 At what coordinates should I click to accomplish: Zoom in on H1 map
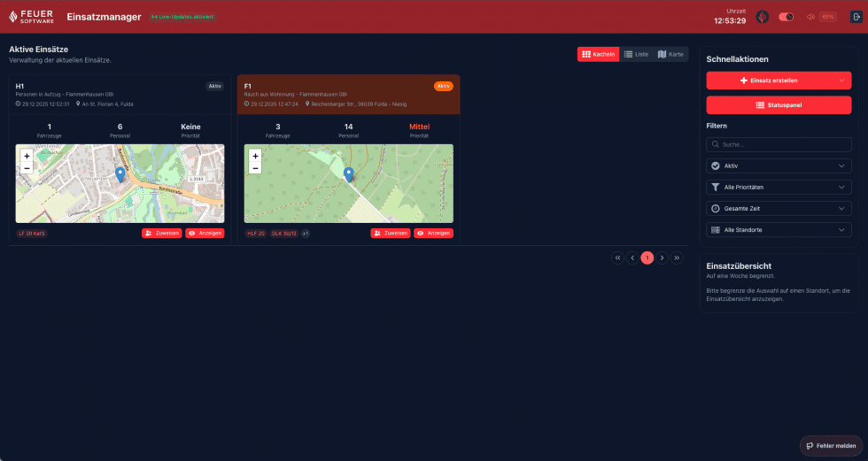(27, 156)
